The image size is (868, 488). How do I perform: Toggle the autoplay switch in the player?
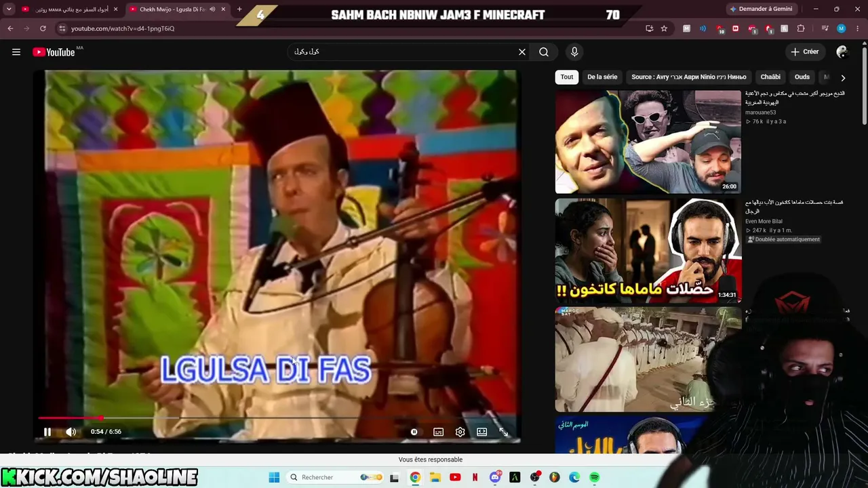click(x=414, y=432)
